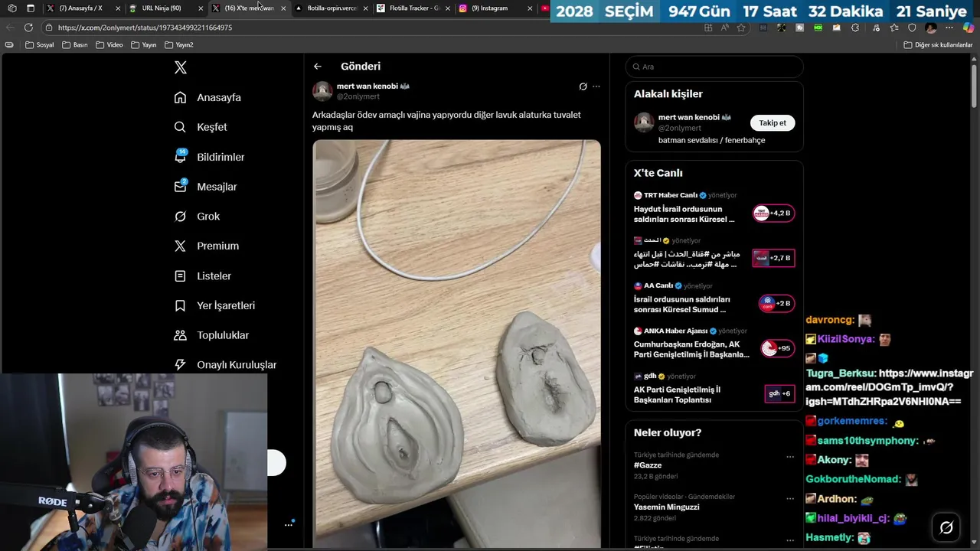Open the tab actions menu icon
The width and height of the screenshot is (980, 551).
pyautogui.click(x=31, y=8)
